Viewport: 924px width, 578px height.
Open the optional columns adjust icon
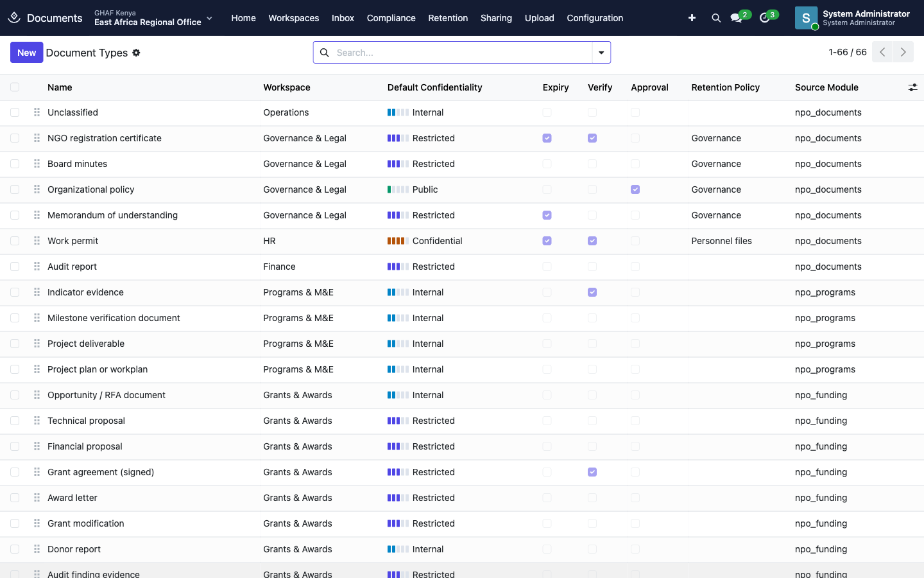coord(912,87)
